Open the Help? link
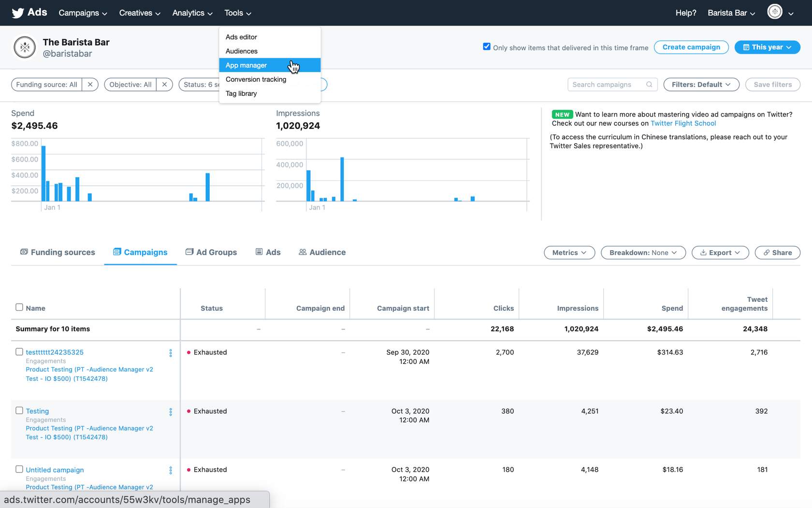Viewport: 812px width, 508px height. [686, 13]
